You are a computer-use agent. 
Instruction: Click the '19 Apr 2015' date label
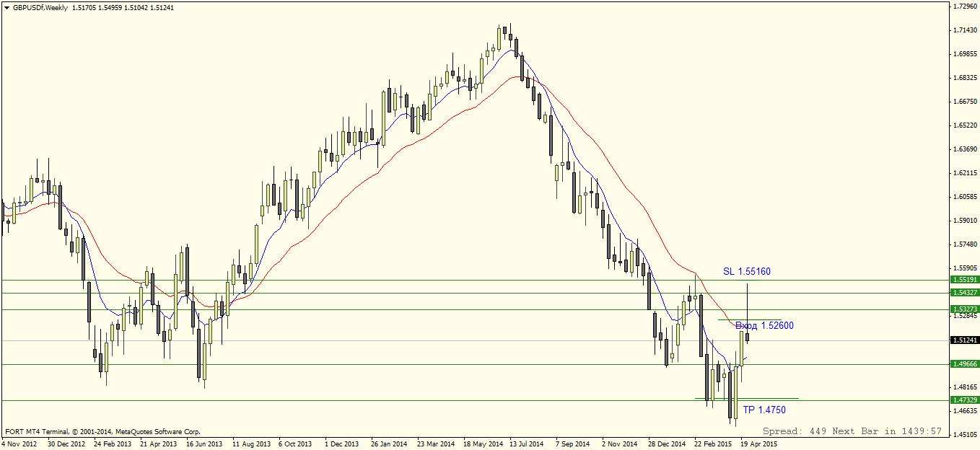(x=758, y=444)
